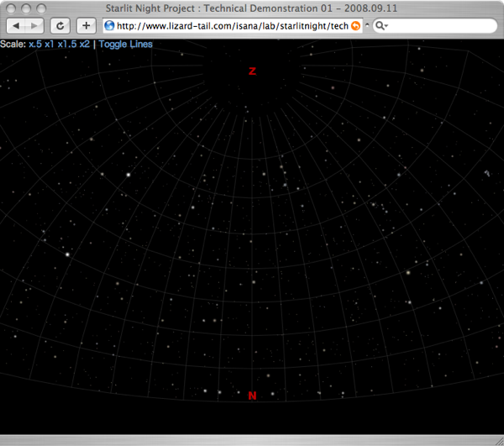Click the orange RSS reload icon in address bar
Viewport: 504px width, 446px height.
coord(355,26)
